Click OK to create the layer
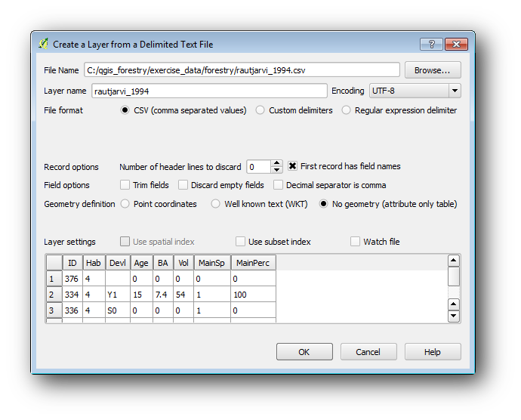 pos(304,352)
